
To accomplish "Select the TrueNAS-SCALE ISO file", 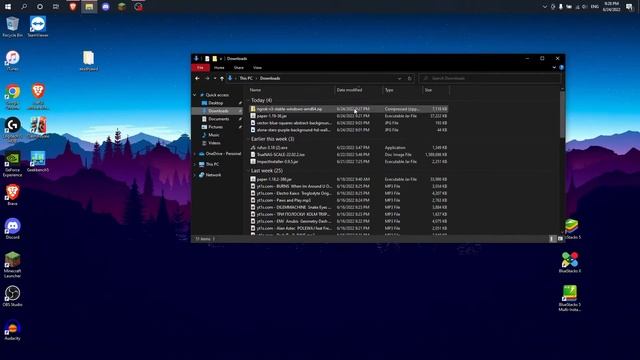I will pyautogui.click(x=349, y=155).
